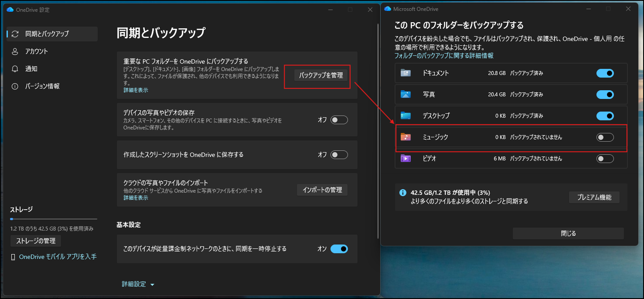Click ドキュメント size 20.8 GB text
The height and width of the screenshot is (299, 644).
[x=497, y=73]
